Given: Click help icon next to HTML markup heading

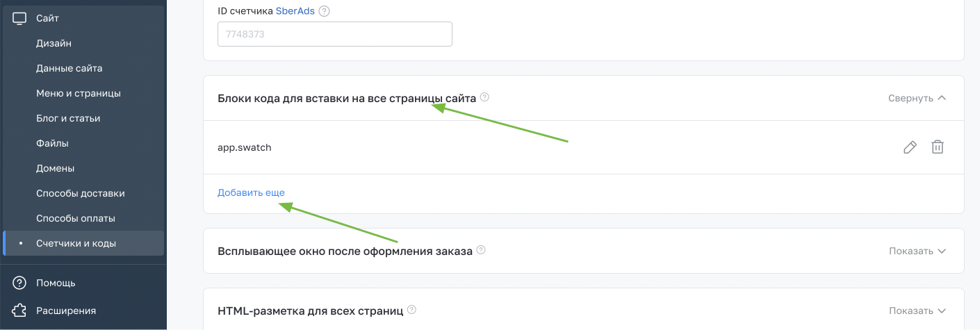Looking at the screenshot, I should (x=411, y=310).
